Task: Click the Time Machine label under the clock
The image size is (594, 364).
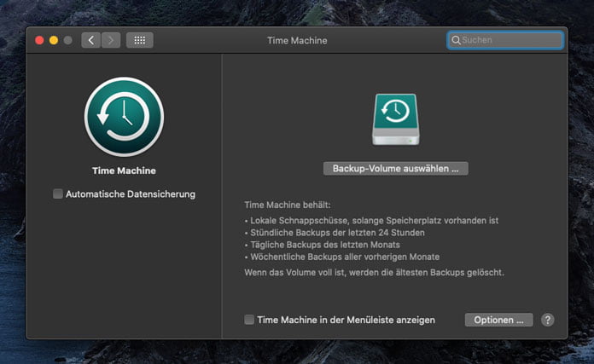Action: [124, 170]
